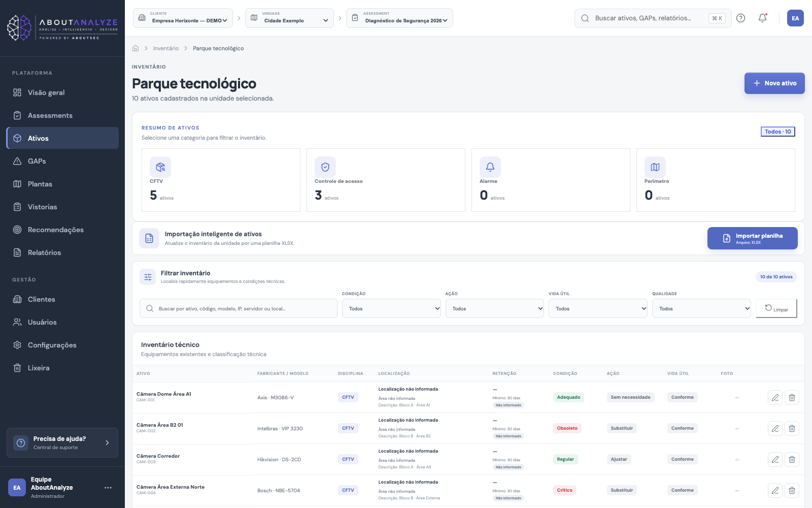The height and width of the screenshot is (508, 812).
Task: Open Lixeira in sidebar
Action: pyautogui.click(x=62, y=368)
